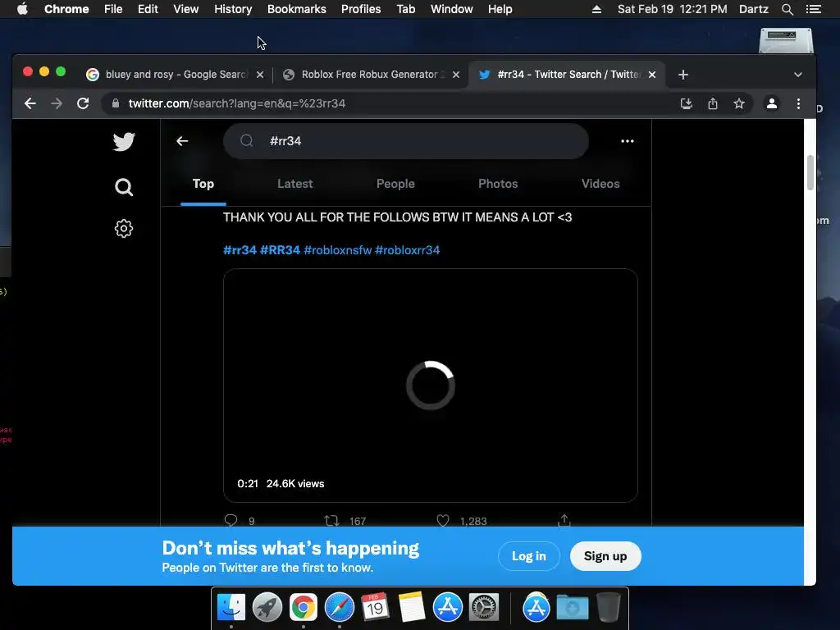This screenshot has height=630, width=840.
Task: Switch to the Roblox Free Robux Generator tab
Action: [370, 75]
